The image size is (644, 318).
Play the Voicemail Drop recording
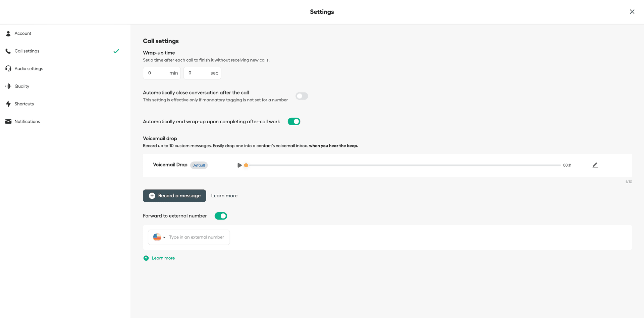[239, 165]
